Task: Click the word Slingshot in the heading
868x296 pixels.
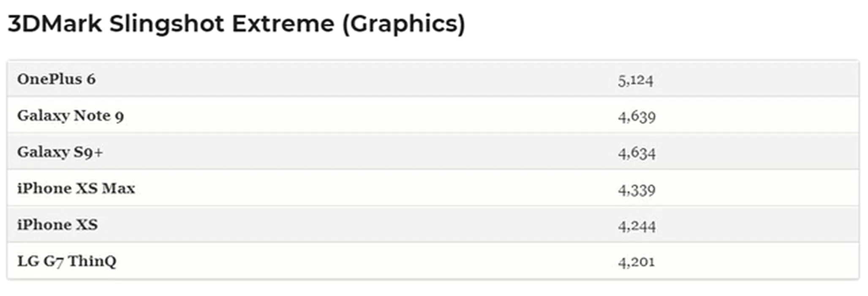Action: [x=167, y=24]
